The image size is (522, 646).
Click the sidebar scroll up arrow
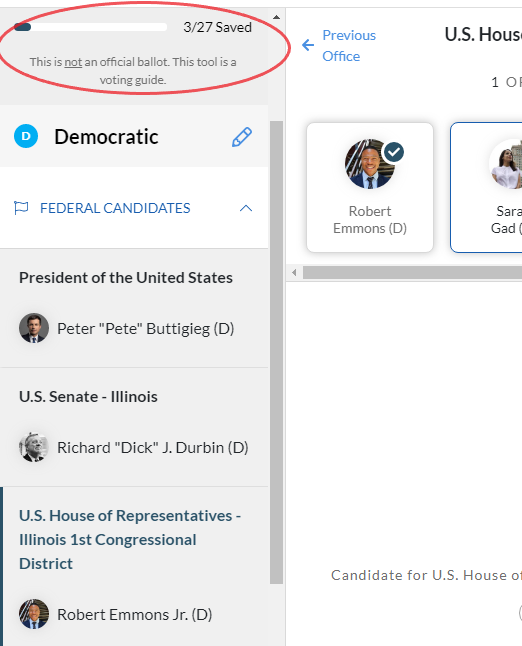click(276, 17)
